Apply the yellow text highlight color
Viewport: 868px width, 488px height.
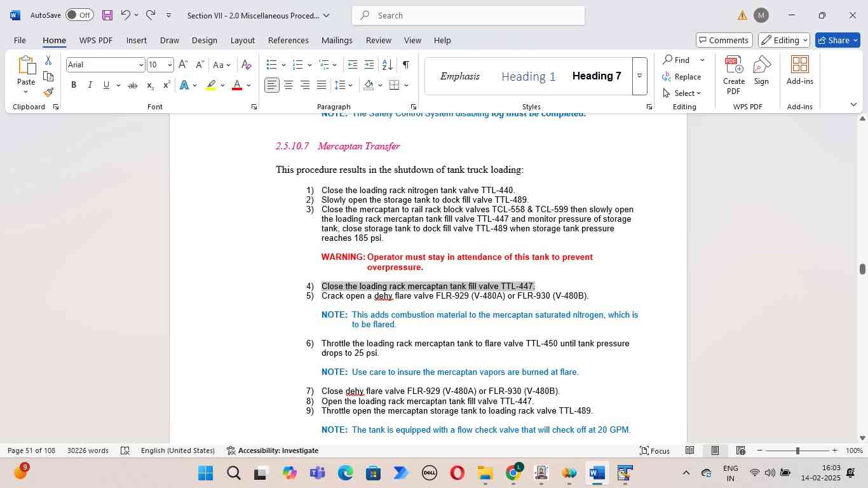point(211,85)
